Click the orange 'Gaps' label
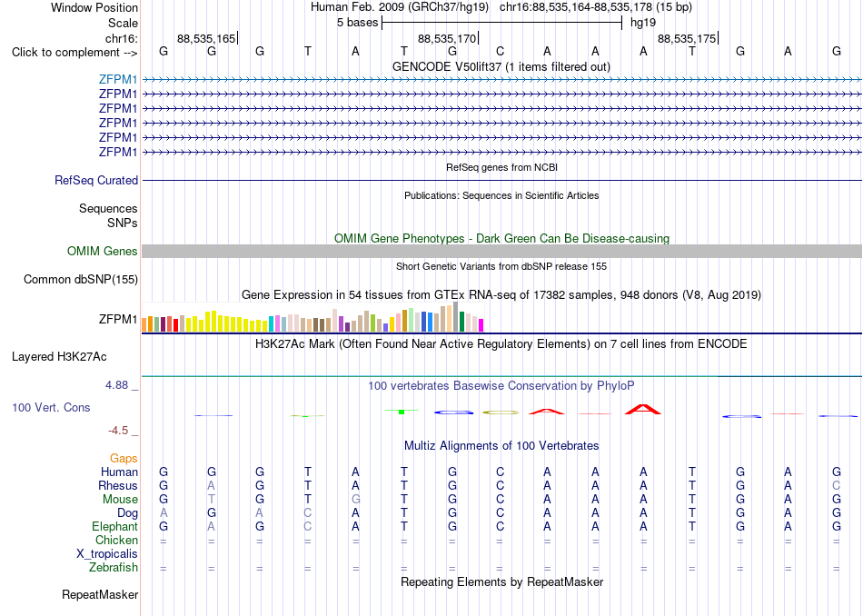 pos(124,458)
